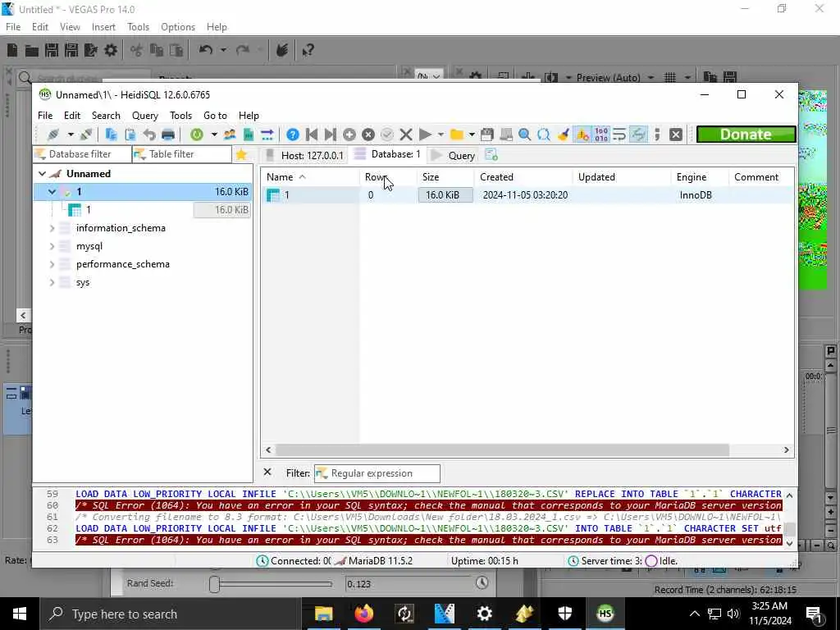Image resolution: width=840 pixels, height=630 pixels.
Task: Expand the sys database node
Action: (x=52, y=282)
